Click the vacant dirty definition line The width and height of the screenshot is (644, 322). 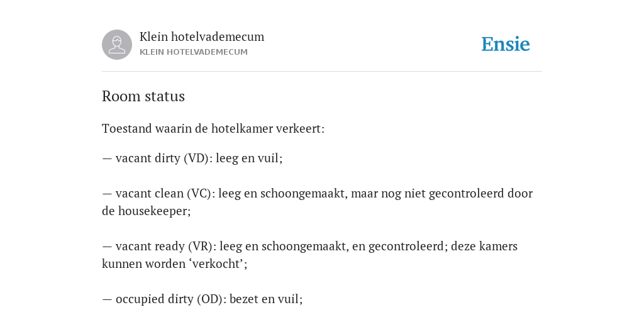point(192,158)
